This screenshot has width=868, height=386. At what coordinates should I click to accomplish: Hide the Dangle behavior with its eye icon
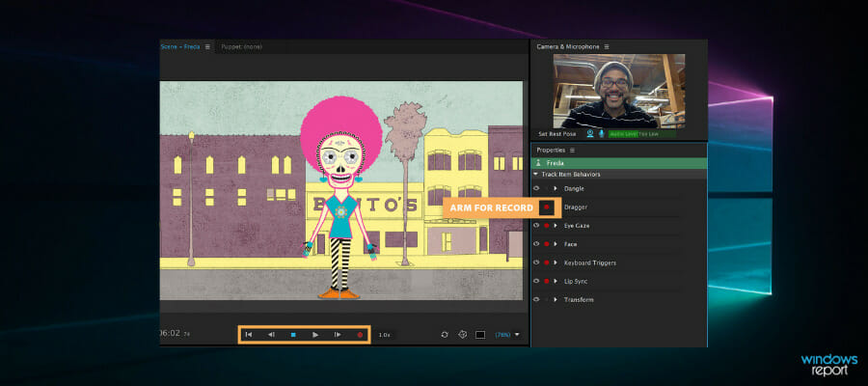(x=536, y=188)
